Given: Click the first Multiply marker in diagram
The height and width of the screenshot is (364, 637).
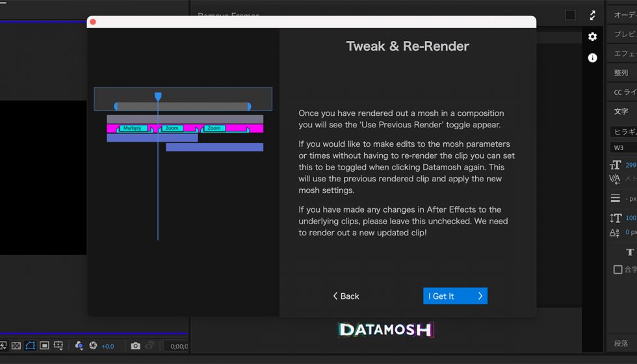Looking at the screenshot, I should [x=133, y=129].
